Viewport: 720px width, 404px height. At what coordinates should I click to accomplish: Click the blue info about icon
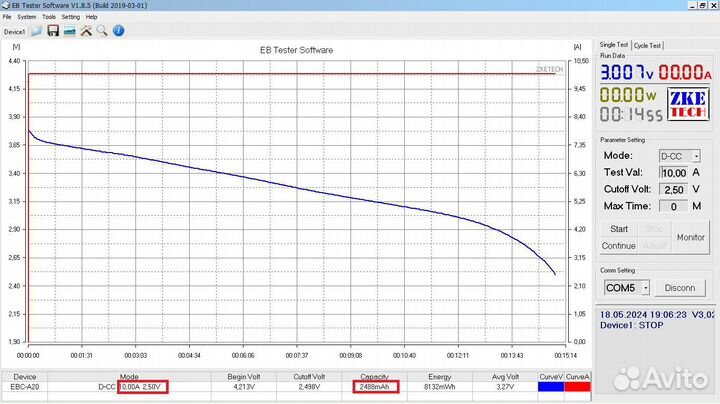click(x=119, y=31)
